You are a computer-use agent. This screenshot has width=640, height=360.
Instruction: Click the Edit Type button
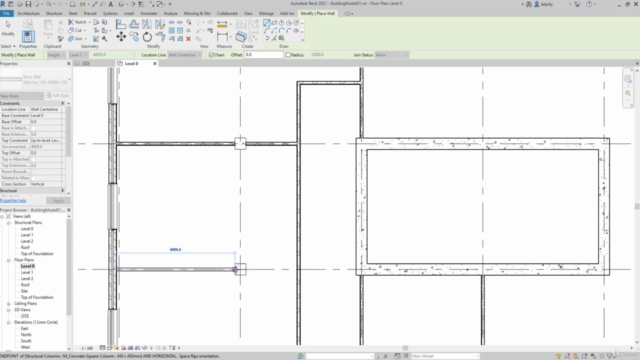pos(58,96)
